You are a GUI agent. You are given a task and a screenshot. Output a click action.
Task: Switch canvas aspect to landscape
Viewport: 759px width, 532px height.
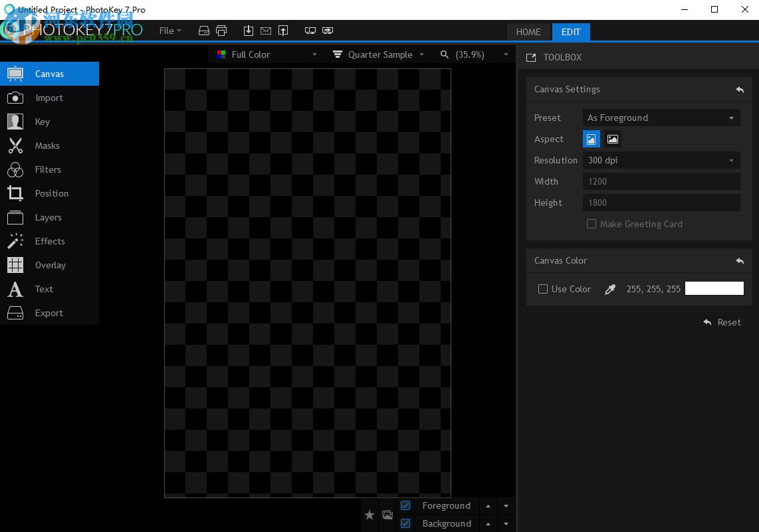tap(612, 139)
